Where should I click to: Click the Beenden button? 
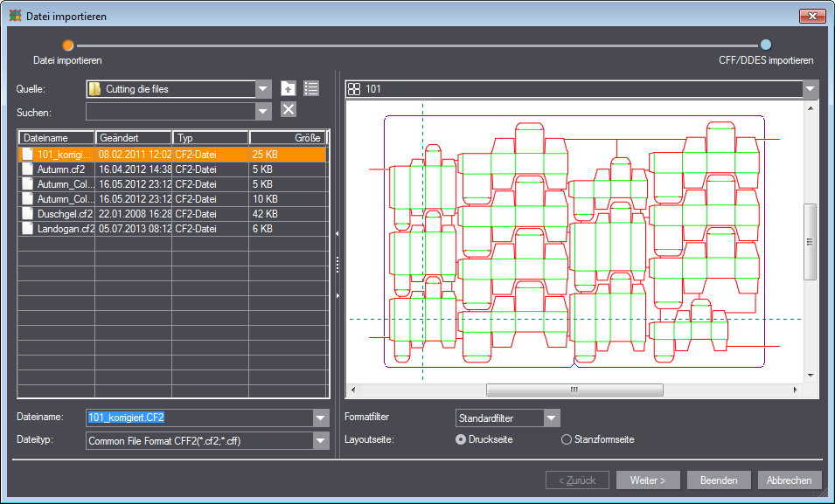click(x=719, y=480)
